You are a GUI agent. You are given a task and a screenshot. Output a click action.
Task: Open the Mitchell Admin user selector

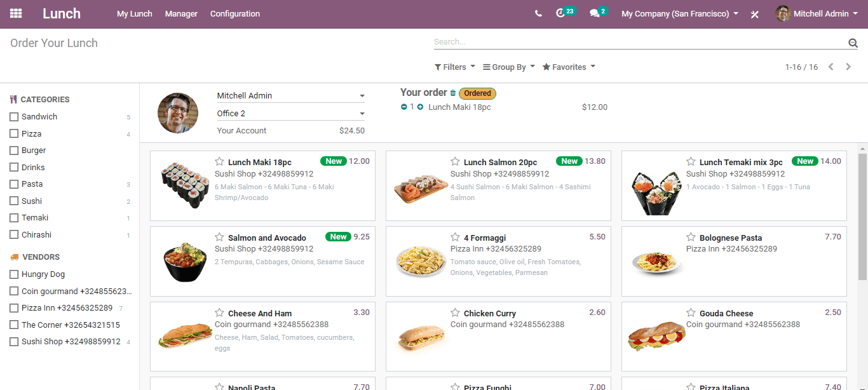[291, 96]
